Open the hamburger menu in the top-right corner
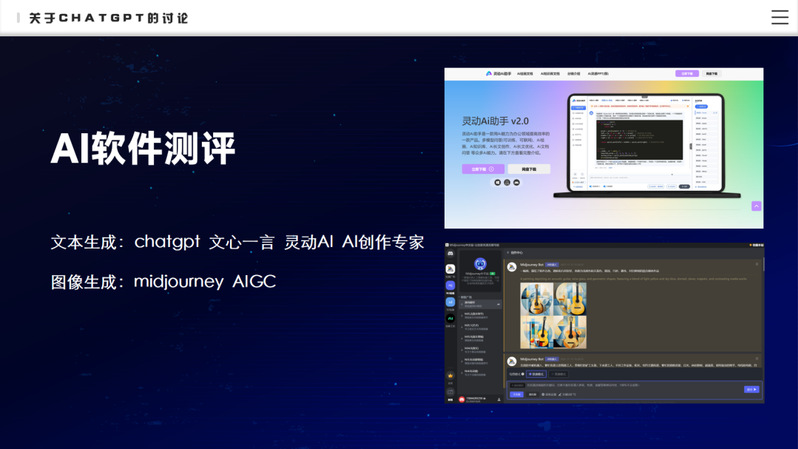Screen dimensions: 798x449 click(x=779, y=17)
